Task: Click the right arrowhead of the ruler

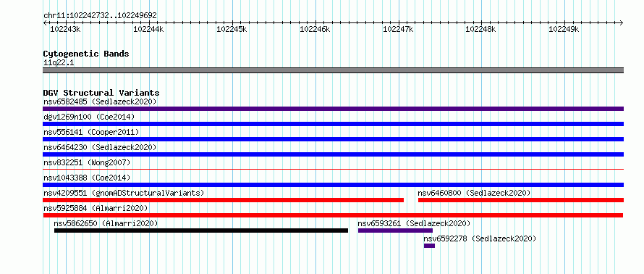Action: pyautogui.click(x=622, y=22)
